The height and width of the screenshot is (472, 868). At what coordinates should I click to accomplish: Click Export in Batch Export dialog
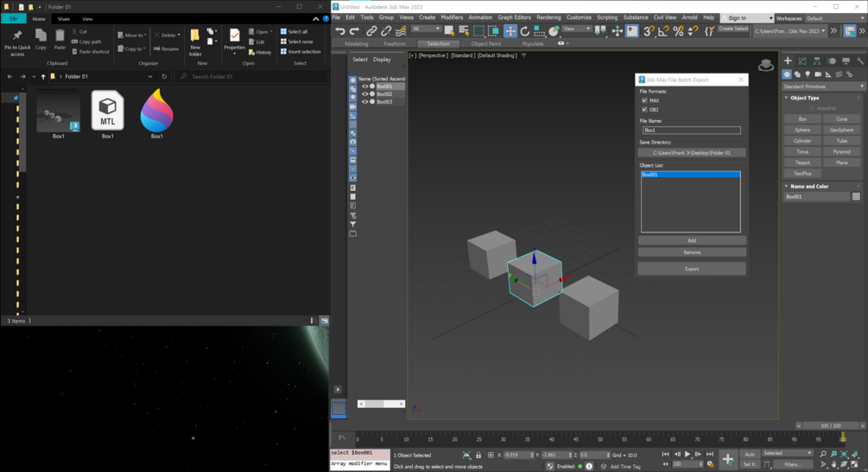click(x=692, y=269)
